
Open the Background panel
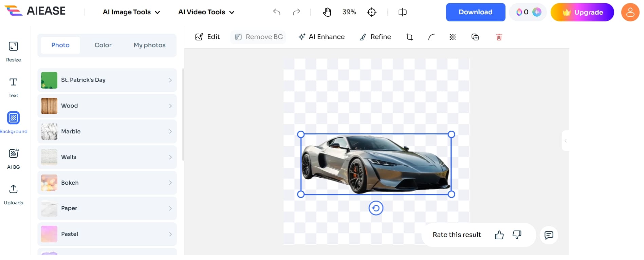click(14, 123)
